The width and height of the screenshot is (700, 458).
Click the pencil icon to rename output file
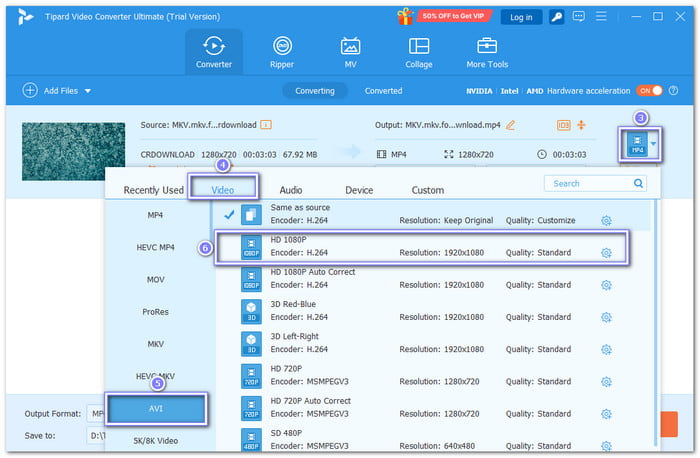click(x=511, y=125)
